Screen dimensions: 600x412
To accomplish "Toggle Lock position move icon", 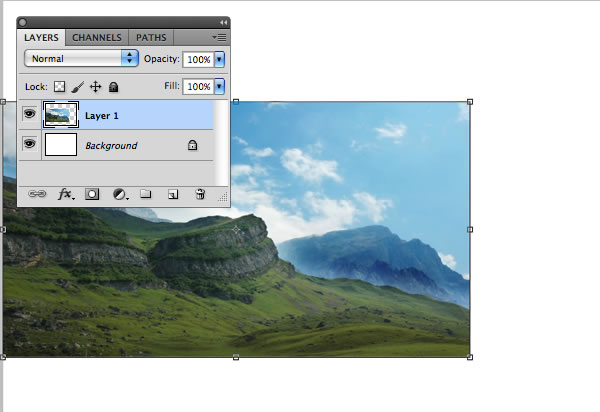I will pos(95,87).
